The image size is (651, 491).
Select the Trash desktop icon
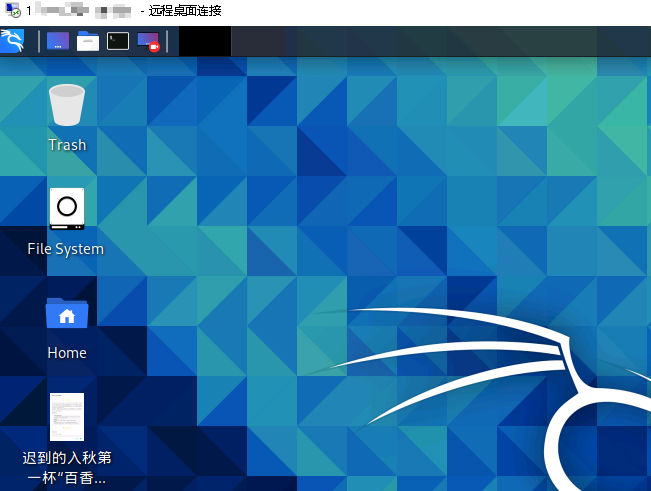pos(67,105)
